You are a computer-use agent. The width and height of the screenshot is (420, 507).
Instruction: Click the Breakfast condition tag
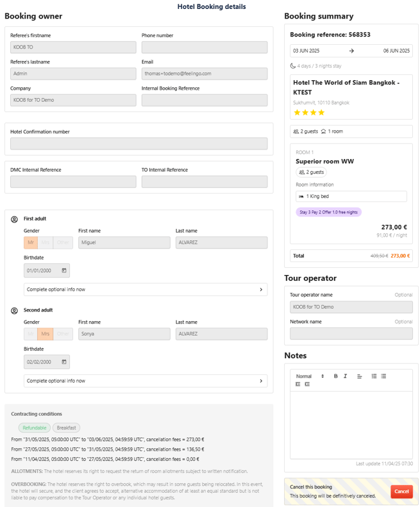[66, 428]
